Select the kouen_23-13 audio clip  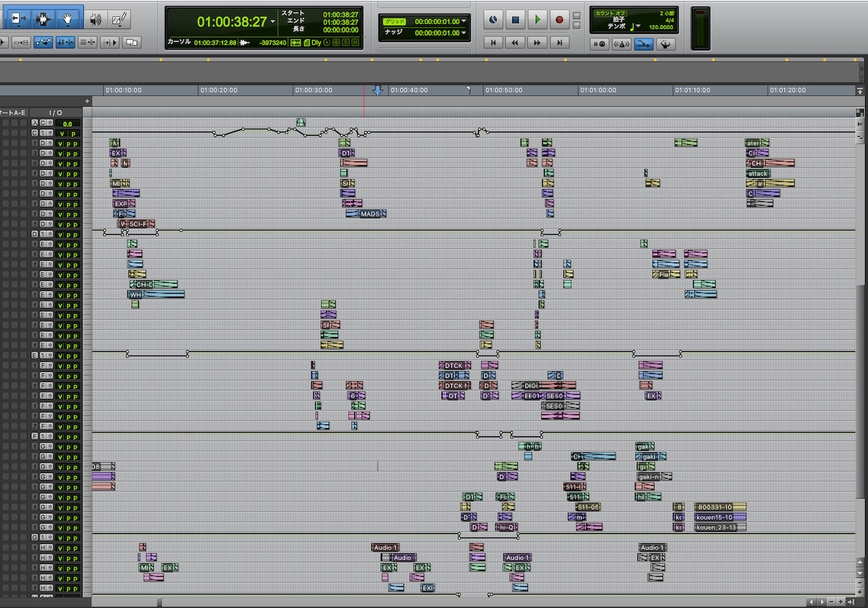point(720,528)
